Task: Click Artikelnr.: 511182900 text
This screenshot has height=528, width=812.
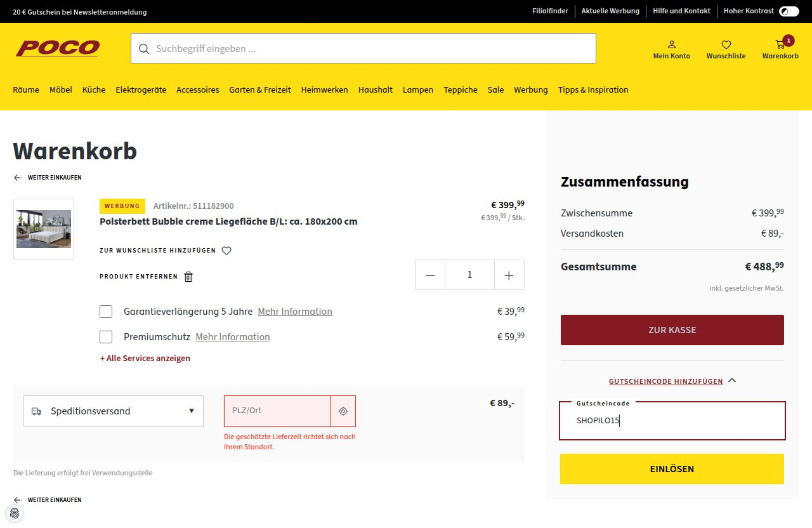Action: click(x=193, y=206)
